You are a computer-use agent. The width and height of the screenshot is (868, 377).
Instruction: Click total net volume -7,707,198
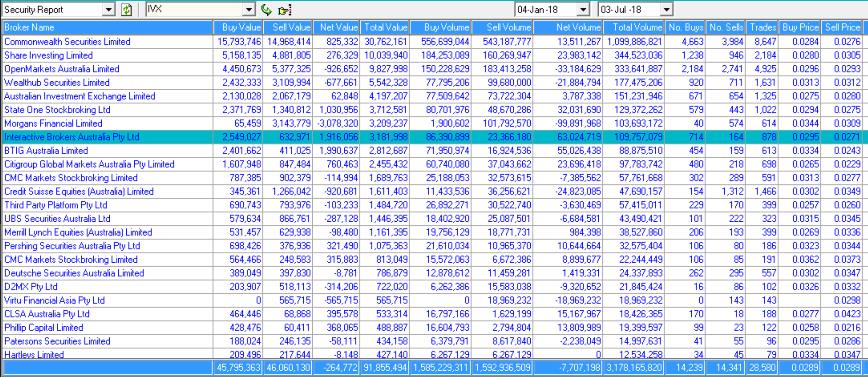pos(580,368)
